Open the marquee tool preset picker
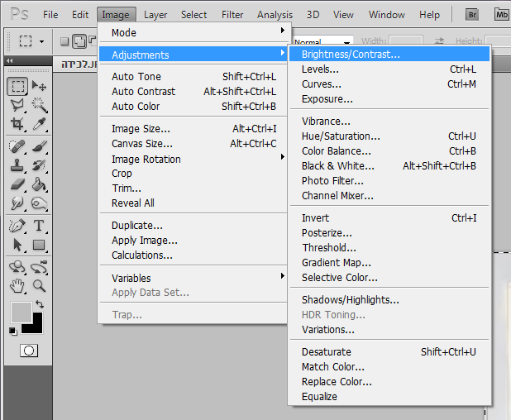Viewport: 511px width, 420px height. pos(41,41)
